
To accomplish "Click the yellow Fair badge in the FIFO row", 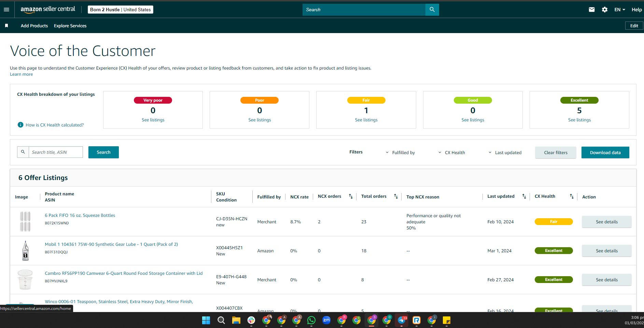I will (554, 222).
